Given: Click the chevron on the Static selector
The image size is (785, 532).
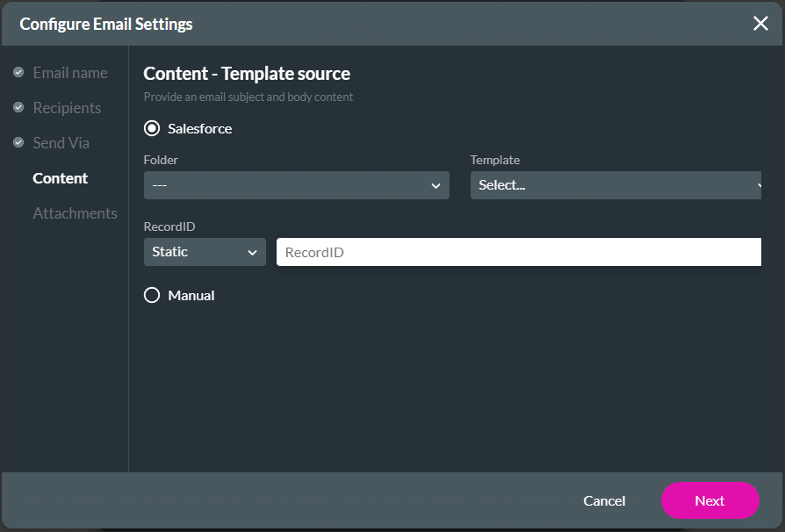Looking at the screenshot, I should pyautogui.click(x=255, y=252).
